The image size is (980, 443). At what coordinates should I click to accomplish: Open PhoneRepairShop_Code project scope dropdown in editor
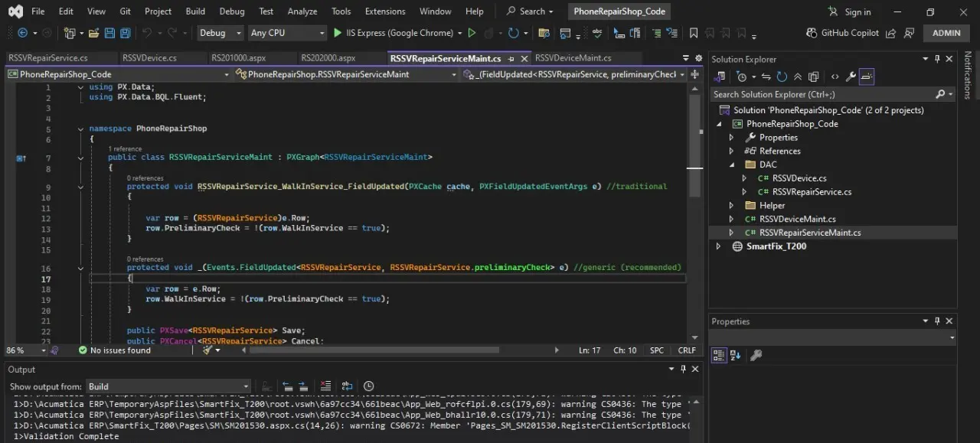119,74
